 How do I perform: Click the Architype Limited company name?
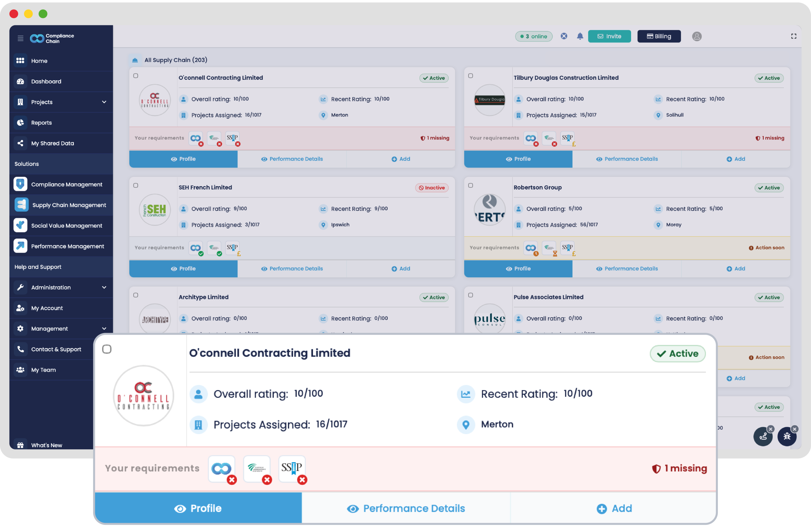(x=203, y=297)
